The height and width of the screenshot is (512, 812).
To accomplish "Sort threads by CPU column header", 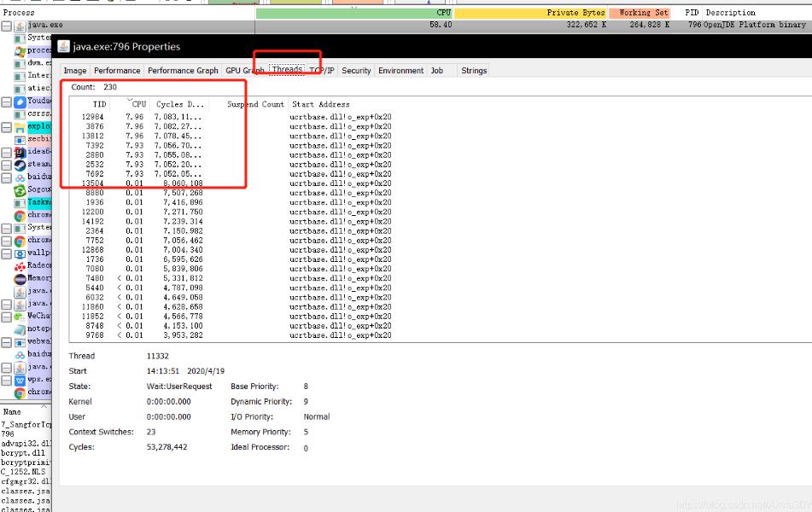I will [x=139, y=104].
